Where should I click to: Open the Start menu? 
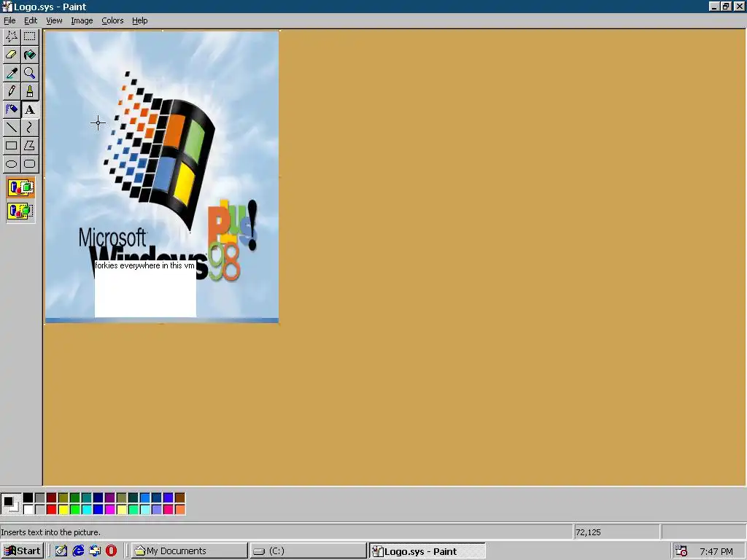[x=23, y=551]
